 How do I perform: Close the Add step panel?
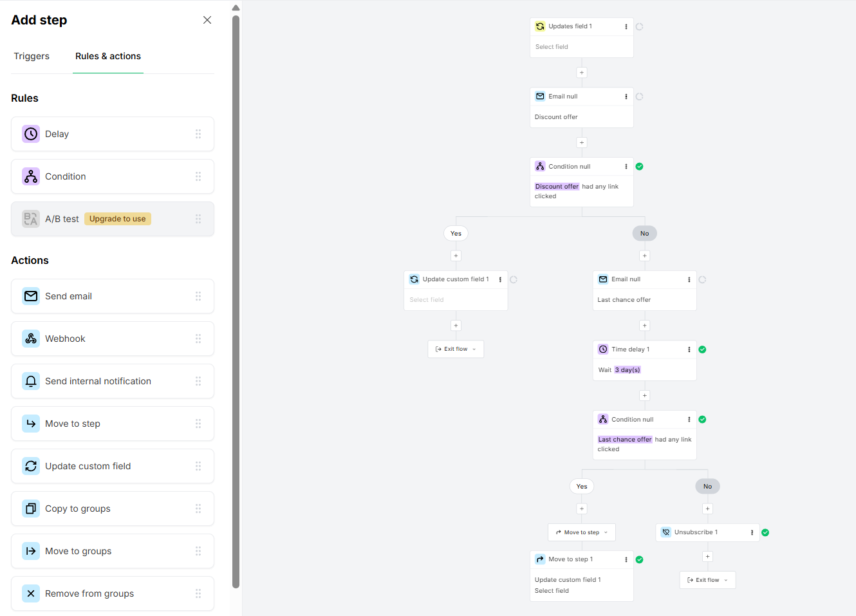207,20
